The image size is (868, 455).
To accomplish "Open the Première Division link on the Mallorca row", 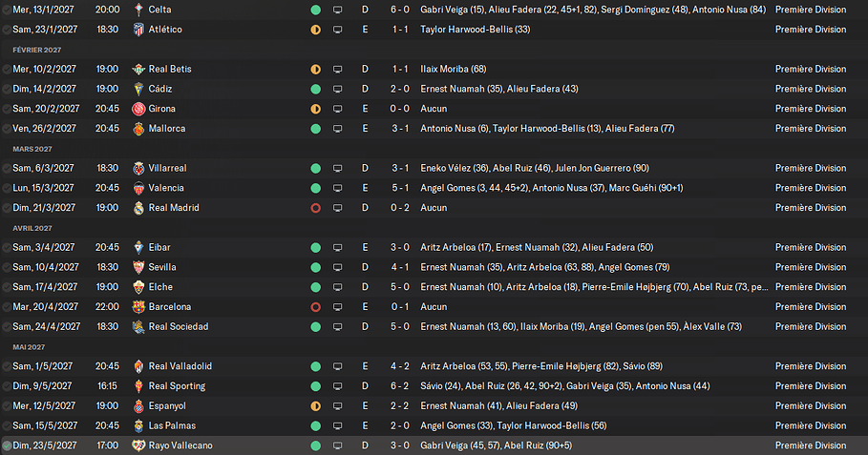I will [811, 128].
